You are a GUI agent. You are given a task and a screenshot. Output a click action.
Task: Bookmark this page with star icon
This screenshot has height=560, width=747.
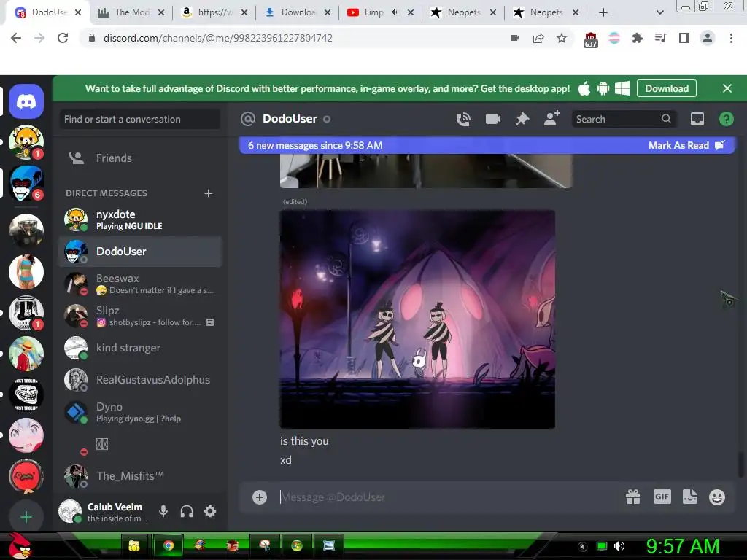pos(562,38)
